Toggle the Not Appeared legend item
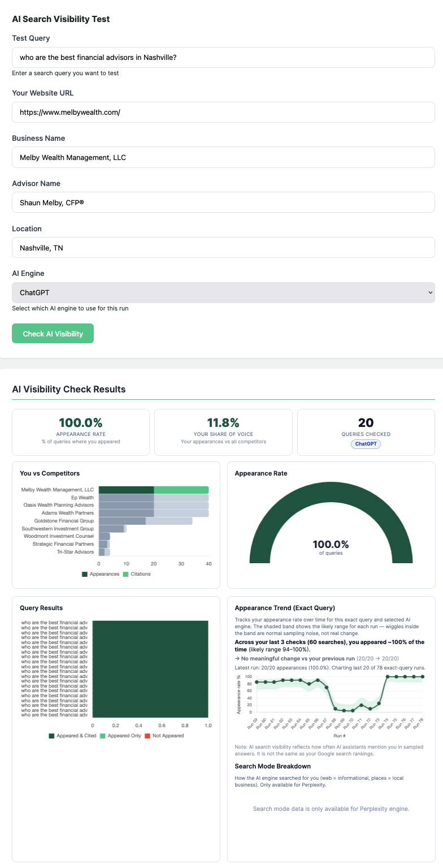This screenshot has width=443, height=868. pyautogui.click(x=164, y=736)
